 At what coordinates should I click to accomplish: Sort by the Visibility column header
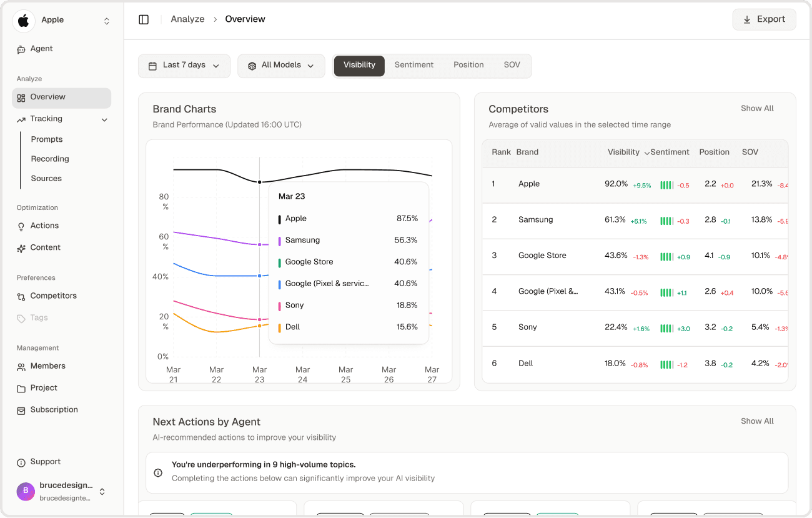pos(628,152)
